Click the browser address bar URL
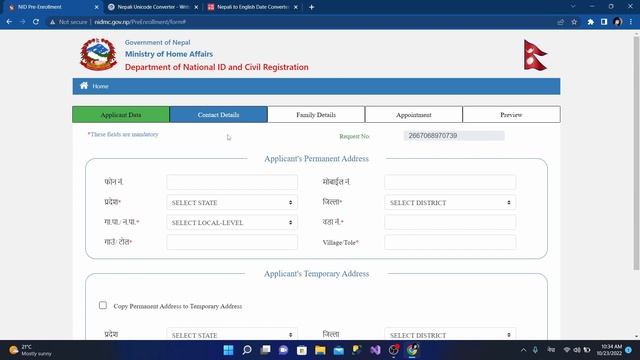The height and width of the screenshot is (360, 640). tap(140, 22)
